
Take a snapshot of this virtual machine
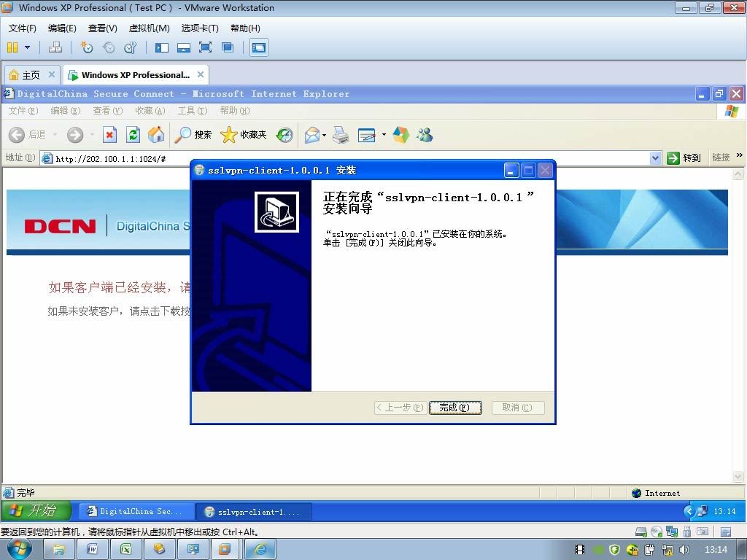87,47
